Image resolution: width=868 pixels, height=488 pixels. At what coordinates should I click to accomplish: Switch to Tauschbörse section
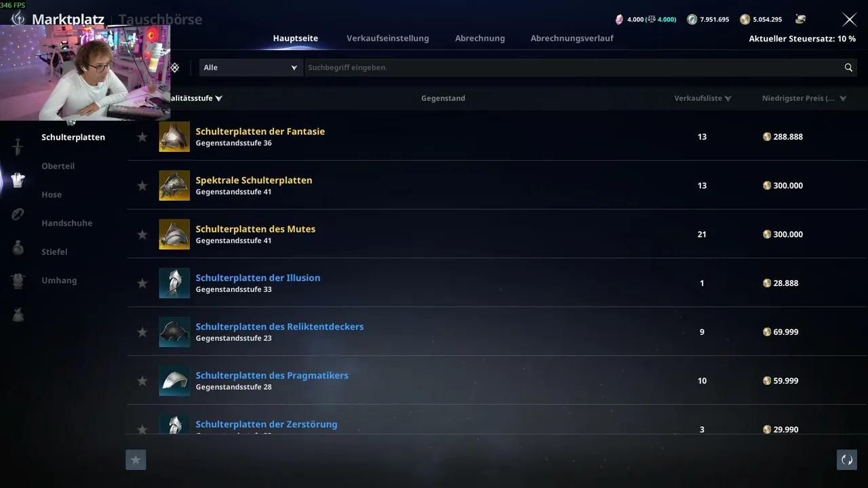tap(161, 19)
